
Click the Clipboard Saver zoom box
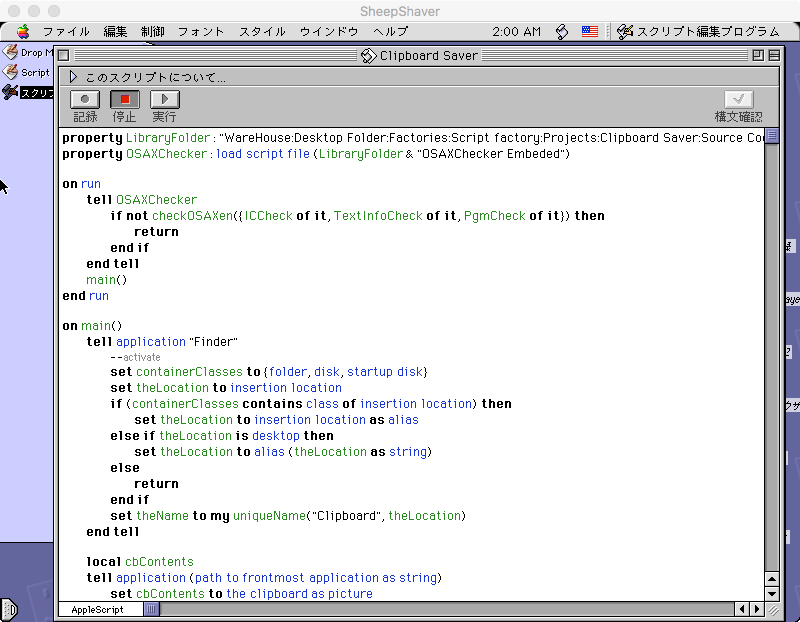tap(758, 55)
